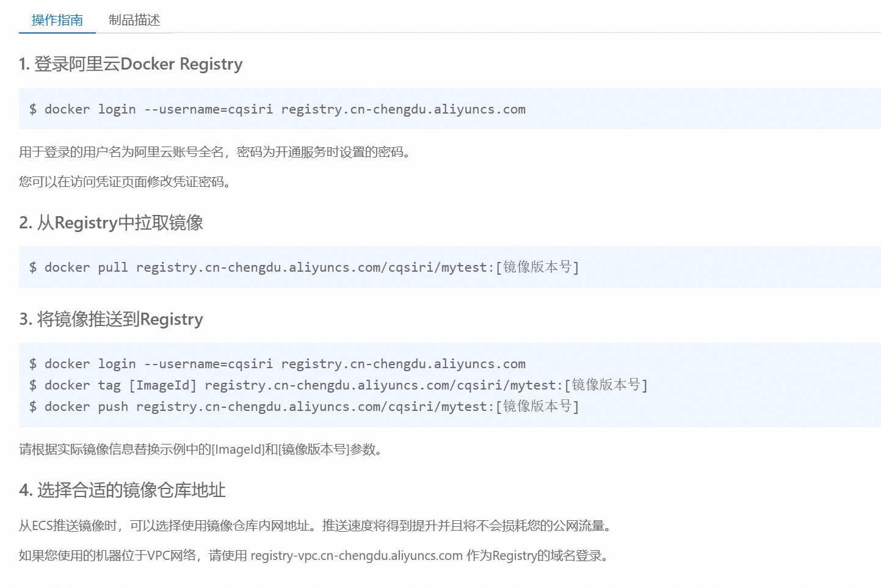Click the paragraph about ECS推送镜像 intranet address
This screenshot has height=588, width=881.
[x=315, y=526]
